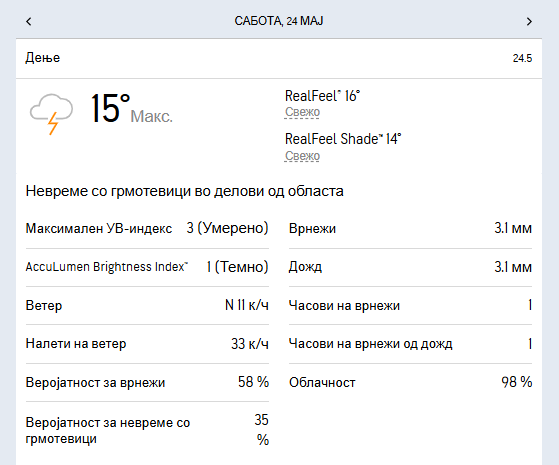The image size is (559, 465).
Task: Go to next day with right arrow
Action: pos(529,22)
